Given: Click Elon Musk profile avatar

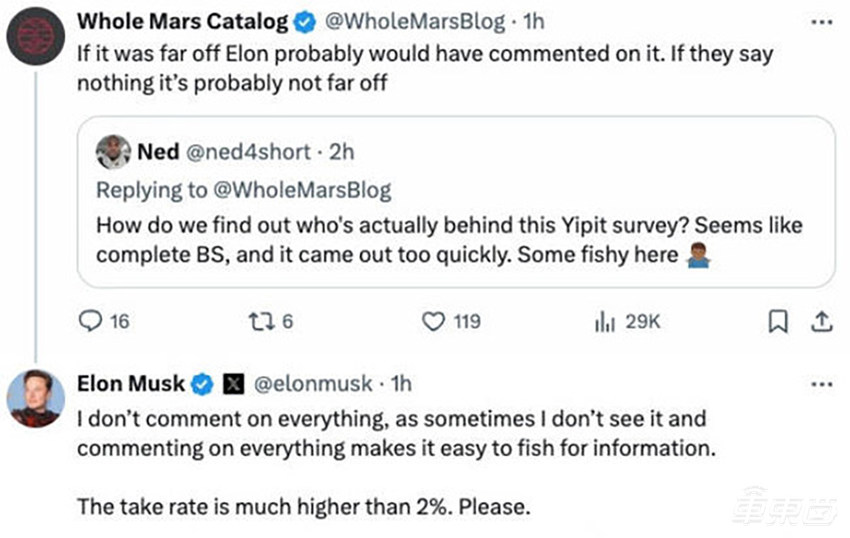Looking at the screenshot, I should pyautogui.click(x=37, y=397).
